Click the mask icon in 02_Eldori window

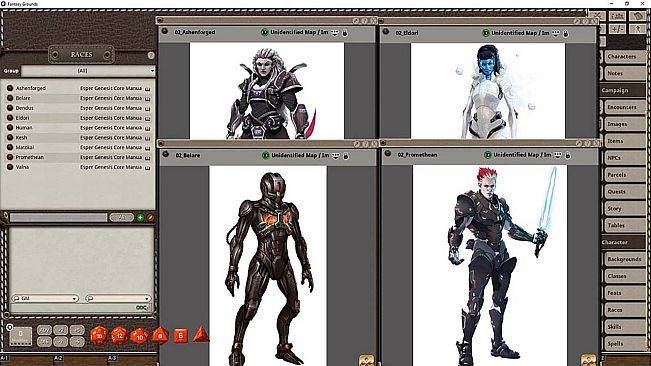[556, 33]
